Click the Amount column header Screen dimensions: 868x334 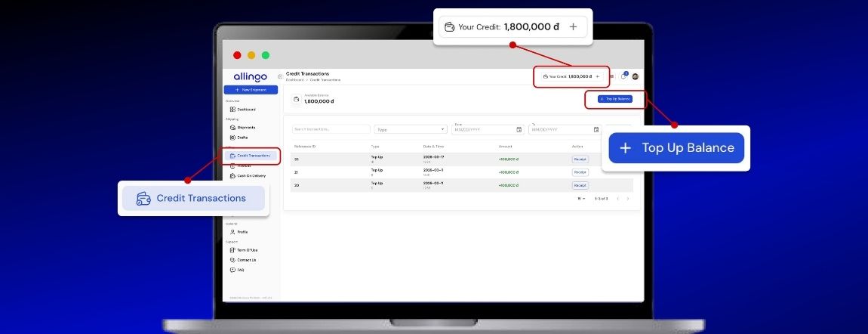(506, 147)
